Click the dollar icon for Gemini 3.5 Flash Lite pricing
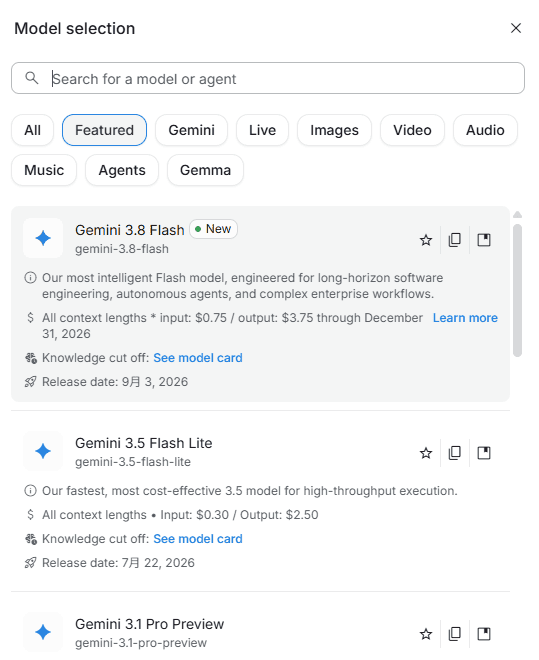539x660 pixels. click(30, 514)
